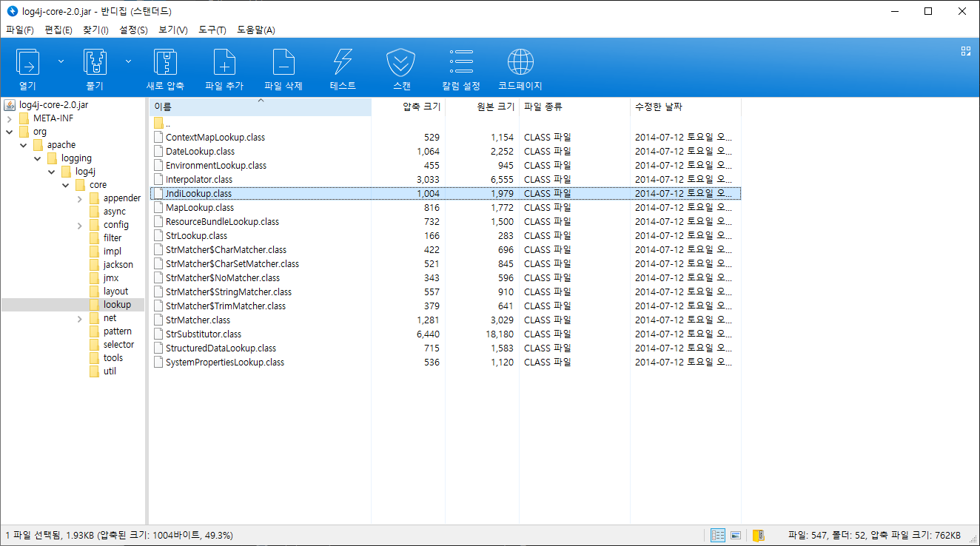Open the 도구(T) menu
This screenshot has height=546, width=980.
(x=212, y=30)
